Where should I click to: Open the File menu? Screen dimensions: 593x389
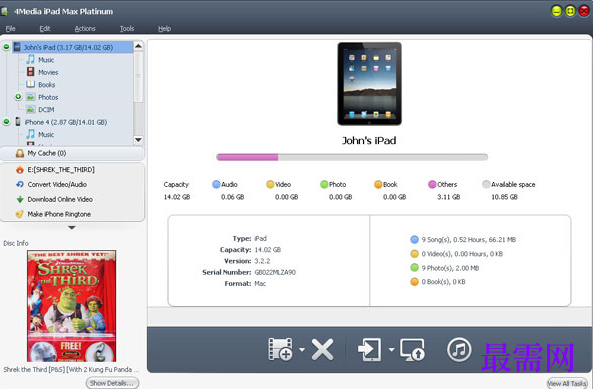tap(11, 28)
